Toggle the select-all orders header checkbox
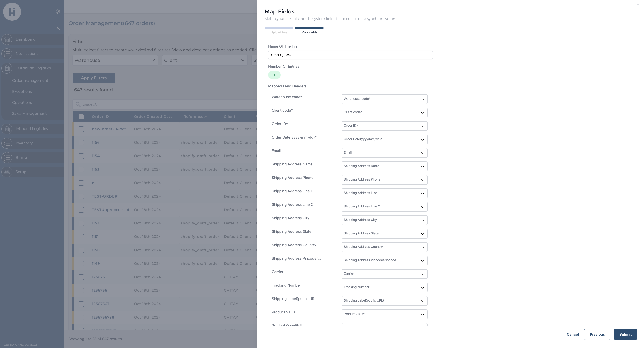This screenshot has height=348, width=644. coord(81,117)
